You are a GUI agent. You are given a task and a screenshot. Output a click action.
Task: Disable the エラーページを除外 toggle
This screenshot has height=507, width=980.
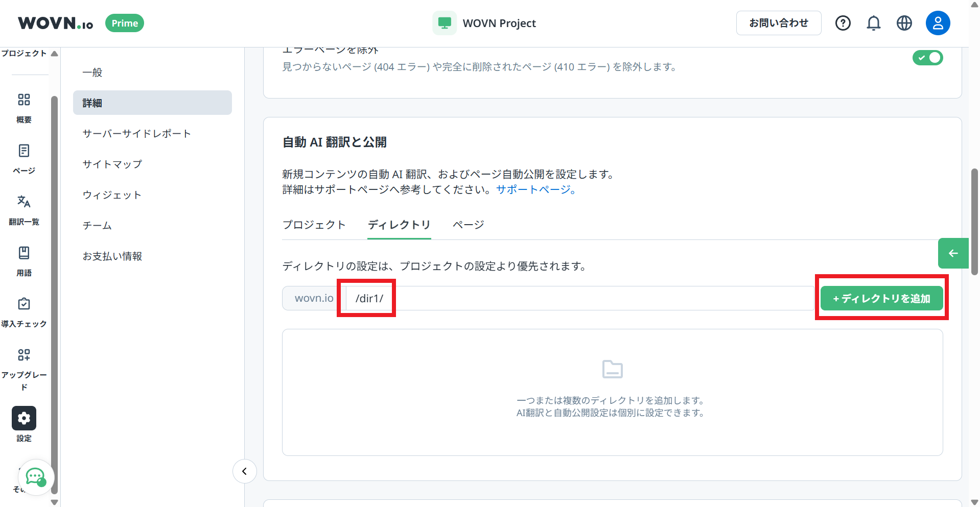928,58
